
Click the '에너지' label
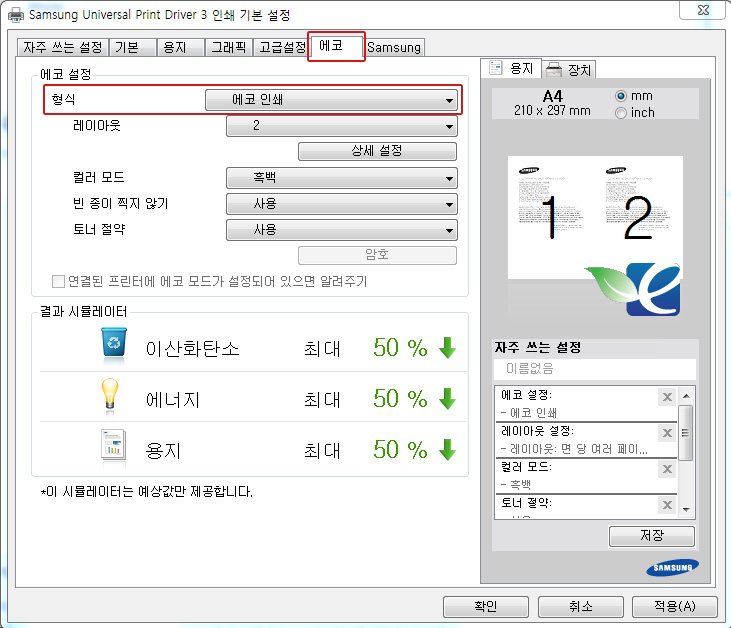pyautogui.click(x=172, y=400)
